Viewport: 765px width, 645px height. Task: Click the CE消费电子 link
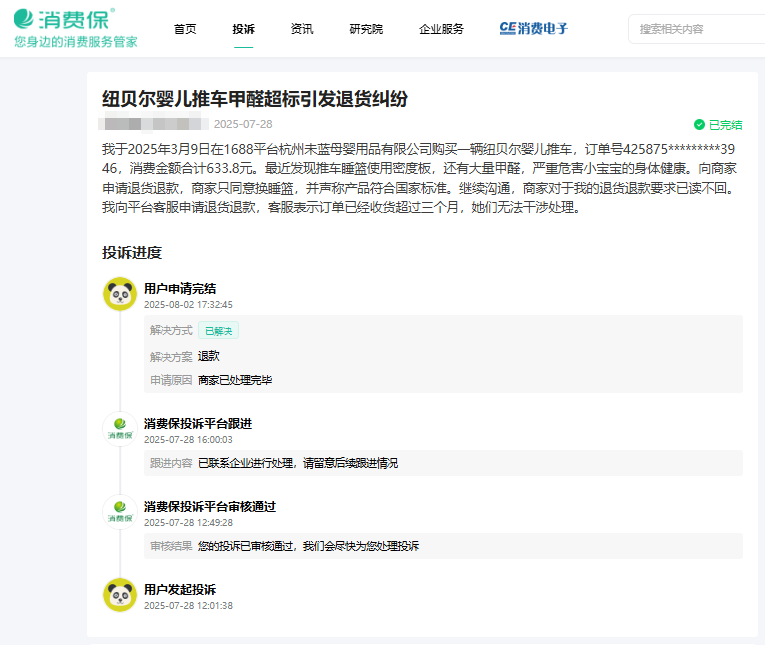coord(534,28)
